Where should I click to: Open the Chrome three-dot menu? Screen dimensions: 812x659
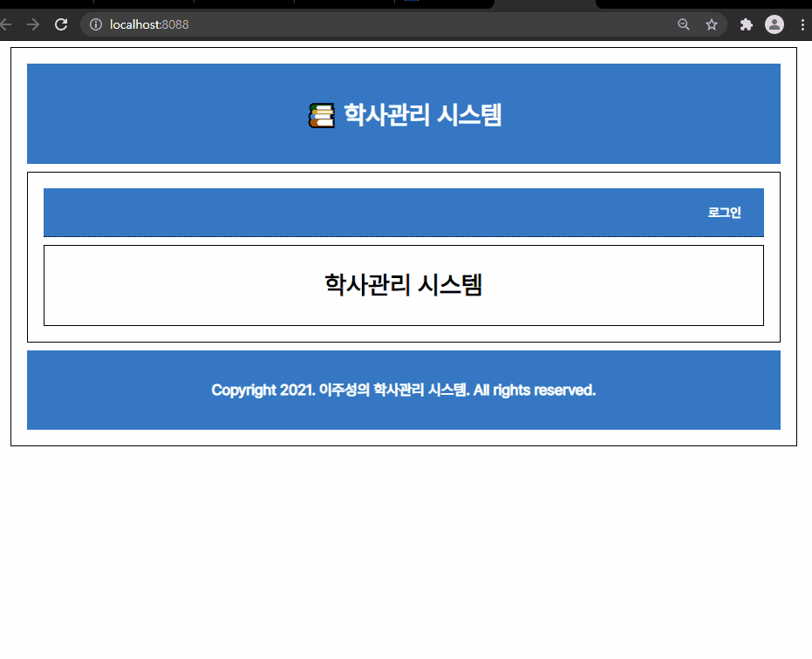click(802, 24)
